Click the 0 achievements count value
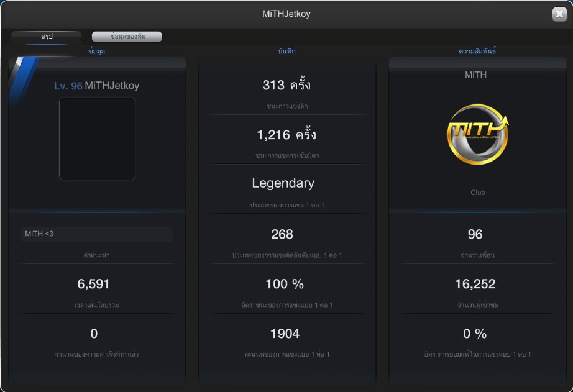The width and height of the screenshot is (573, 392). 94,334
